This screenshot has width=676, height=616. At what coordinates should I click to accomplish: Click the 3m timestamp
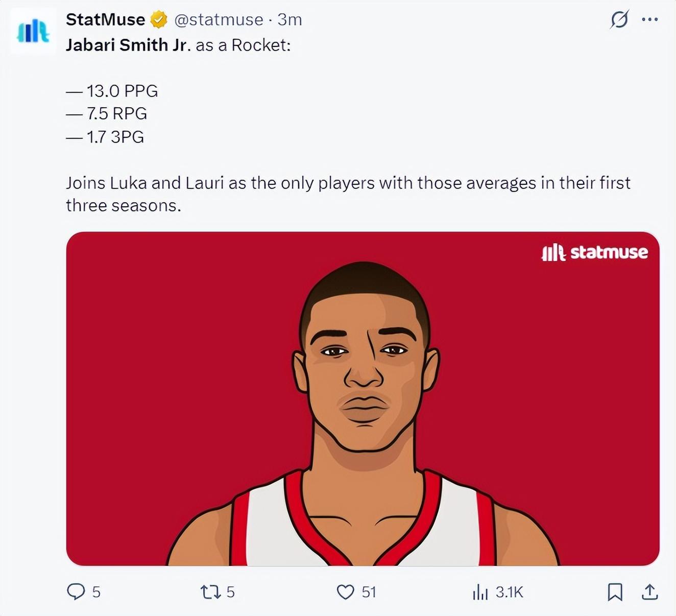point(289,20)
